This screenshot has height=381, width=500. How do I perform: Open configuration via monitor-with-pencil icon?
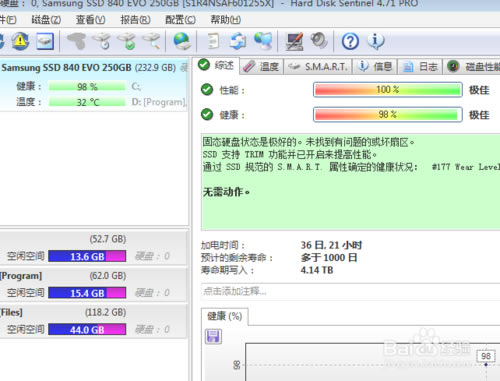(294, 41)
